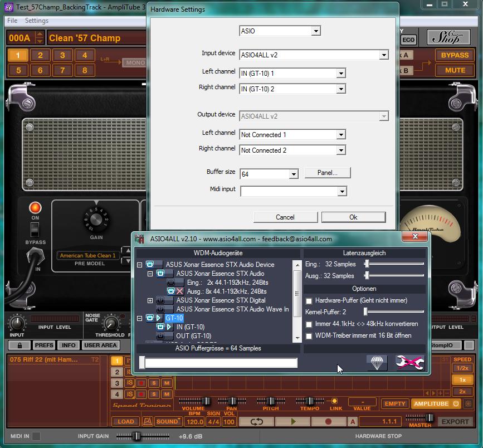Select preset slot 6
The width and height of the screenshot is (483, 448).
(x=40, y=70)
